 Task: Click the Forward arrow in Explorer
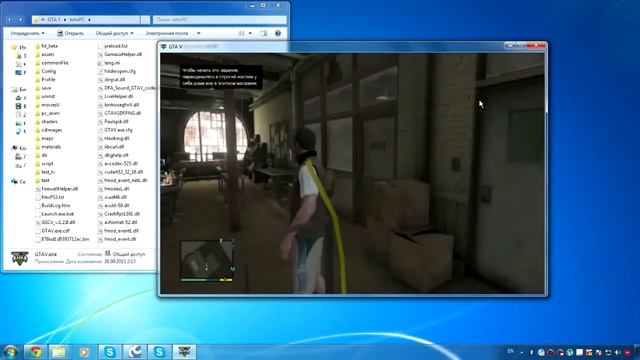tap(20, 19)
